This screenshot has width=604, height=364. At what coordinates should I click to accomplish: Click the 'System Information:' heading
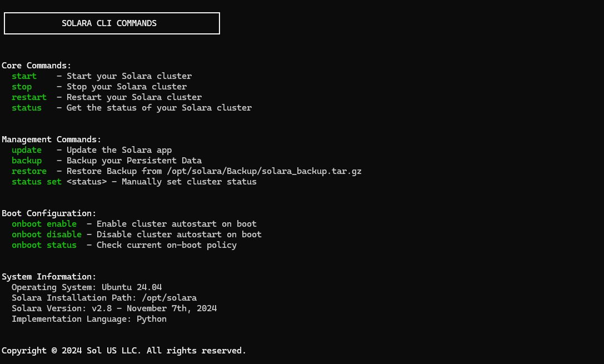tap(49, 277)
